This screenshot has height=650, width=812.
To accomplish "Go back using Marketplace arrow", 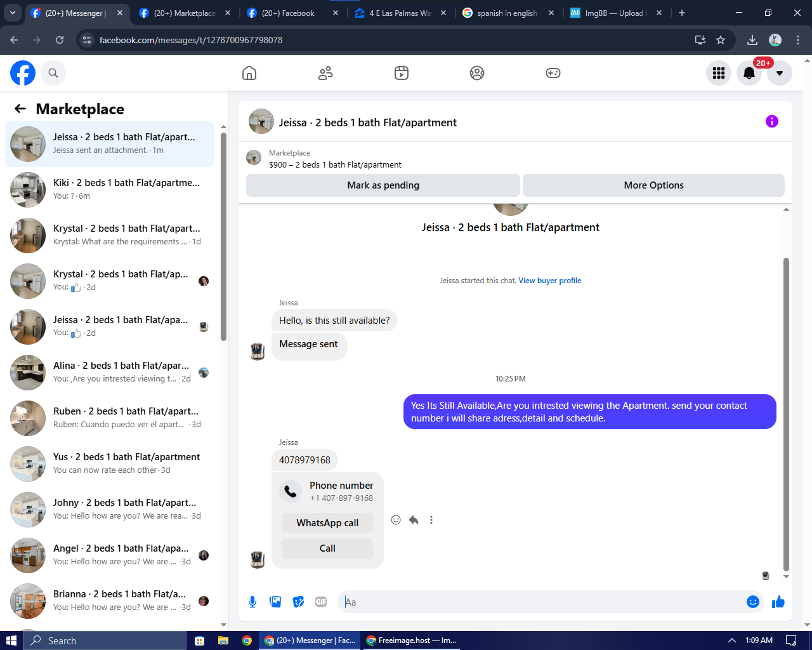I will click(x=20, y=109).
